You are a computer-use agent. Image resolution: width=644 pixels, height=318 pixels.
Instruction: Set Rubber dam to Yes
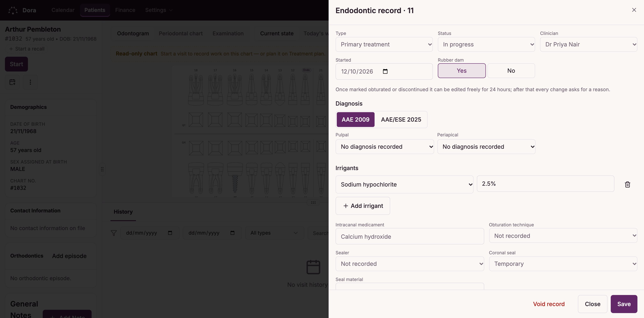tap(461, 71)
